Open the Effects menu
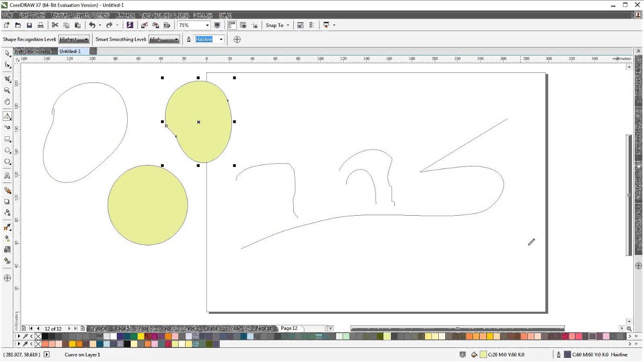 click(102, 15)
